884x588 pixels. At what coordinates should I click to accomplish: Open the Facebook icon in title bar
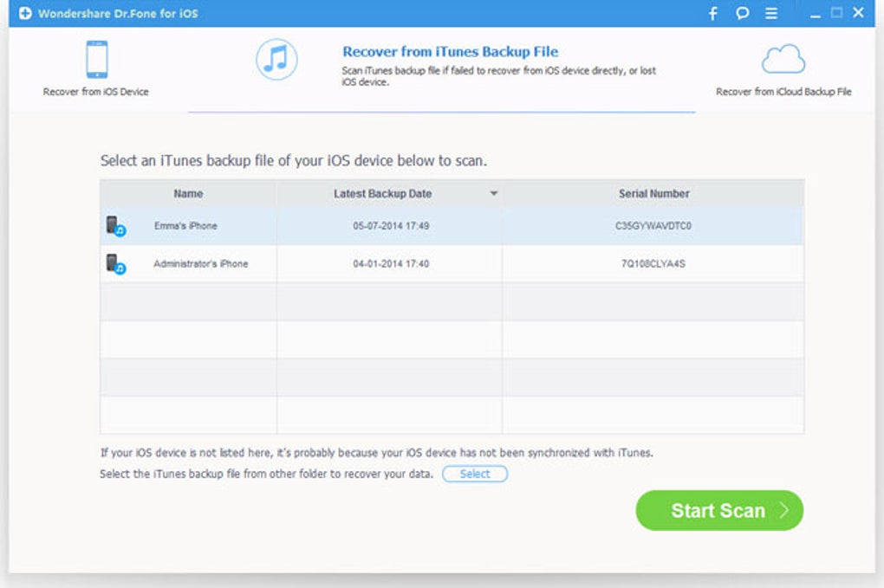click(x=712, y=13)
